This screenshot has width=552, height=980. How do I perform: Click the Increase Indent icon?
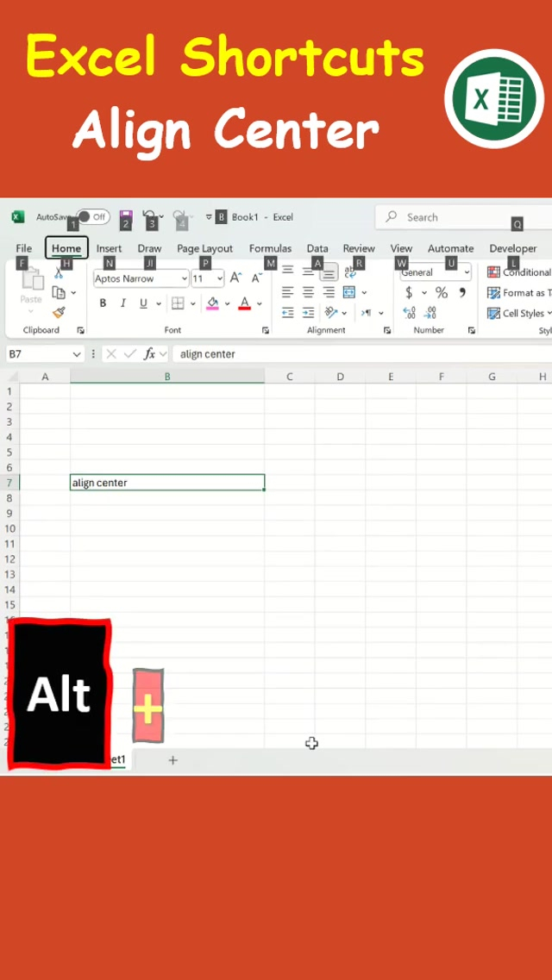pos(308,313)
